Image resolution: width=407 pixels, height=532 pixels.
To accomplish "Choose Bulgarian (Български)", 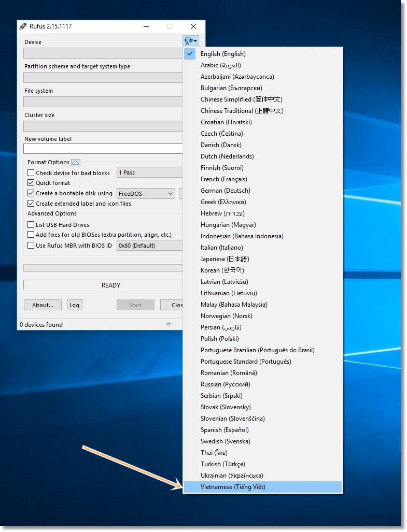I will click(263, 88).
